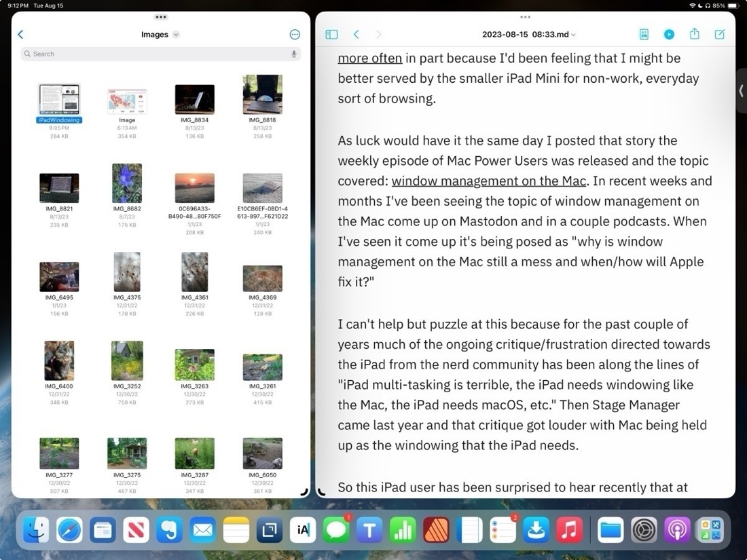Viewport: 747px width, 560px height.
Task: Click the "window management on the Mac" link
Action: point(489,181)
